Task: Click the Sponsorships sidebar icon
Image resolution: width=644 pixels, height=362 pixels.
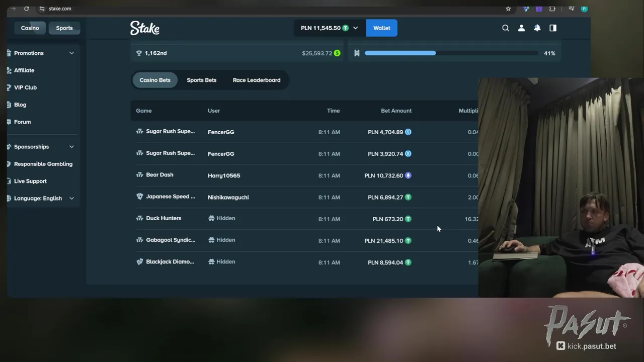Action: coord(9,147)
